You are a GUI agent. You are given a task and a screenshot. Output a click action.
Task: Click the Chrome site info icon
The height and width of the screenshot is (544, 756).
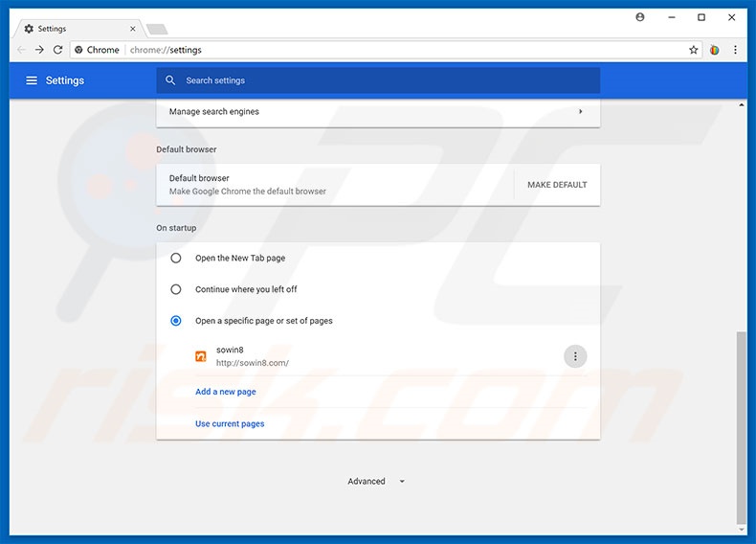click(78, 50)
